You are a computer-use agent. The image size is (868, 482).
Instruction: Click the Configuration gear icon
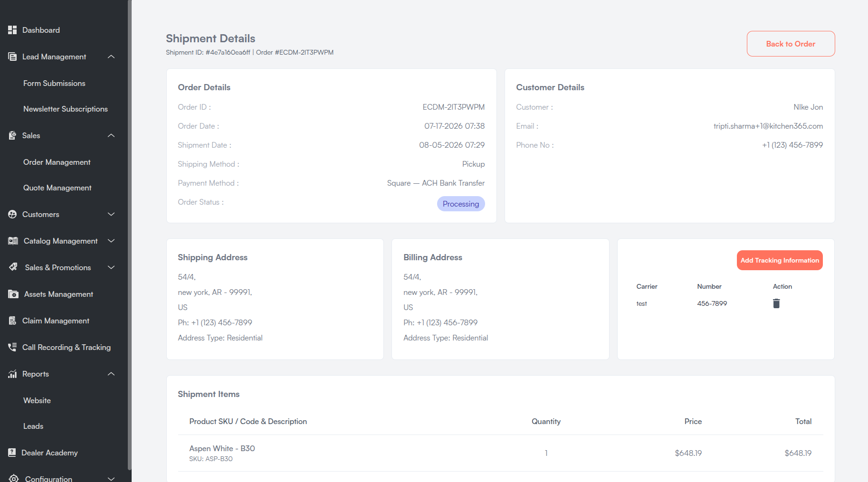pyautogui.click(x=14, y=478)
